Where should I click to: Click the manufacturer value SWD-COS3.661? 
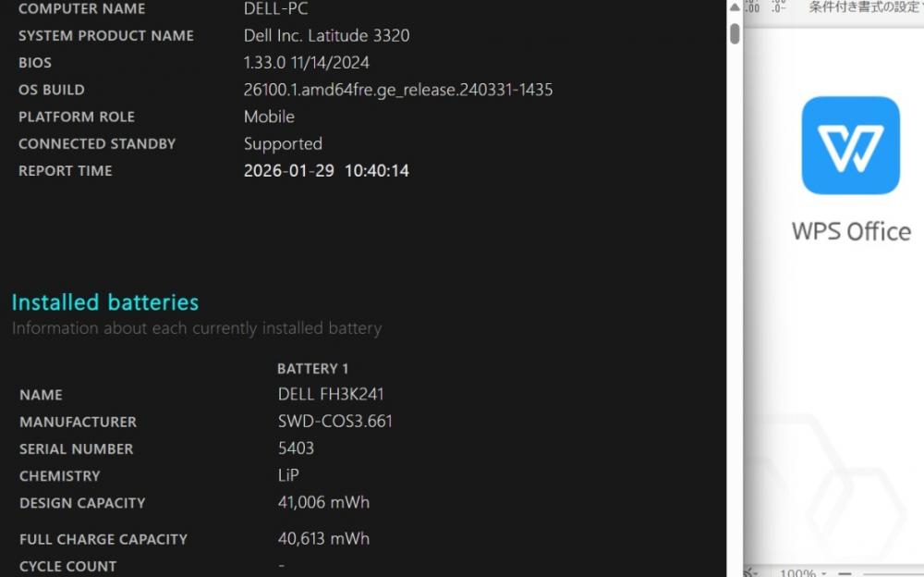coord(334,422)
